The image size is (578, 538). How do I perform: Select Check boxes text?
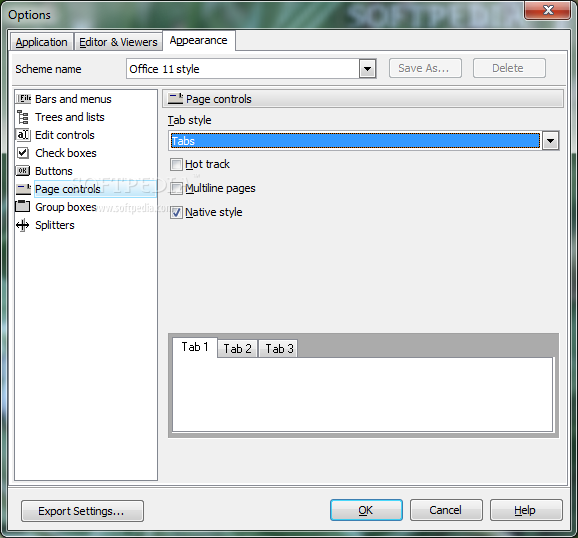[66, 153]
